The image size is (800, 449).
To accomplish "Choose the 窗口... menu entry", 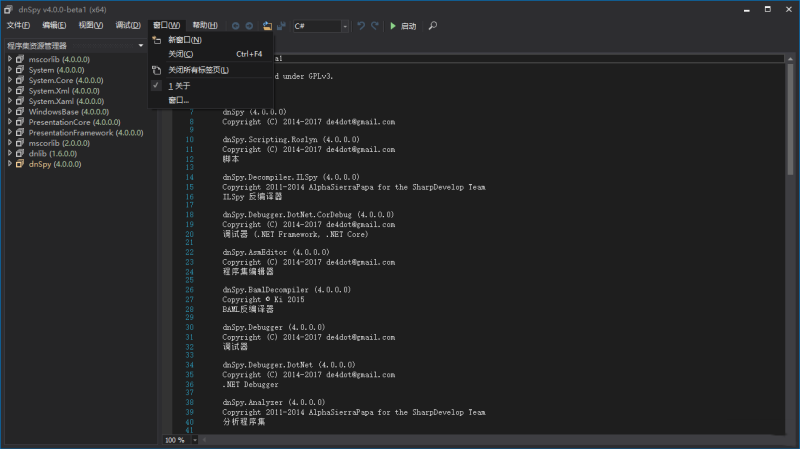I will tap(211, 100).
